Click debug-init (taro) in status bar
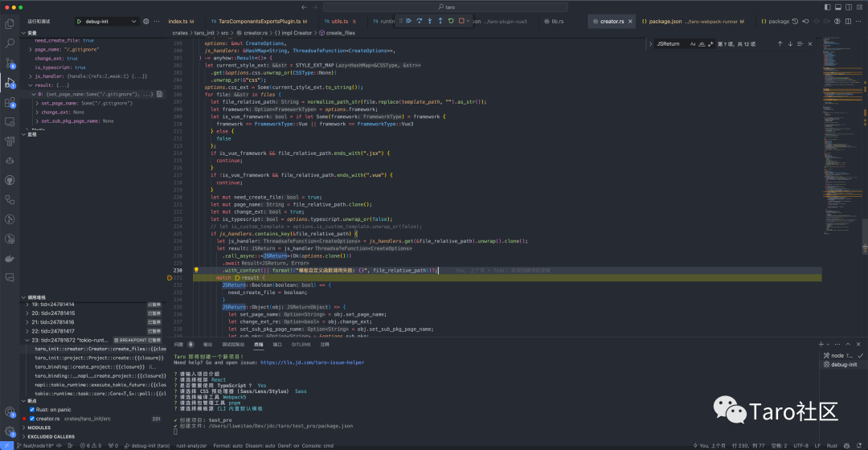Screen dimensions: 868x450 click(x=147, y=445)
